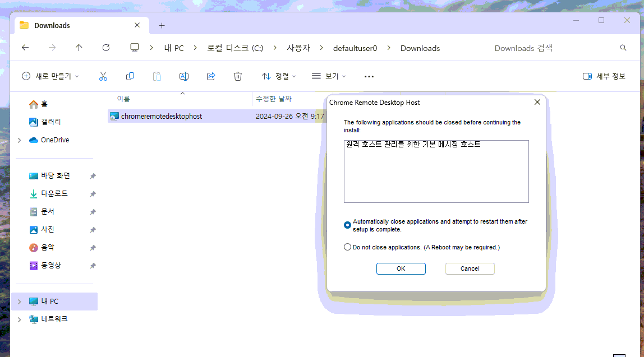Select the listed 원격 호스트 application entry
The image size is (644, 357).
pyautogui.click(x=413, y=145)
